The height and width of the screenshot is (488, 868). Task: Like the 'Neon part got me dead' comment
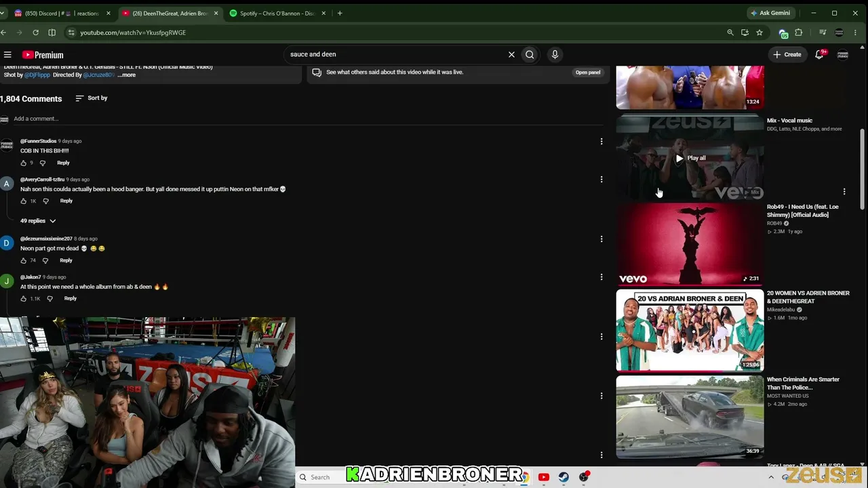(24, 261)
